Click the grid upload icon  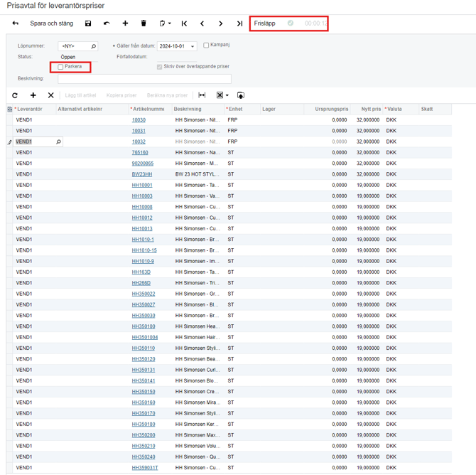(x=241, y=95)
